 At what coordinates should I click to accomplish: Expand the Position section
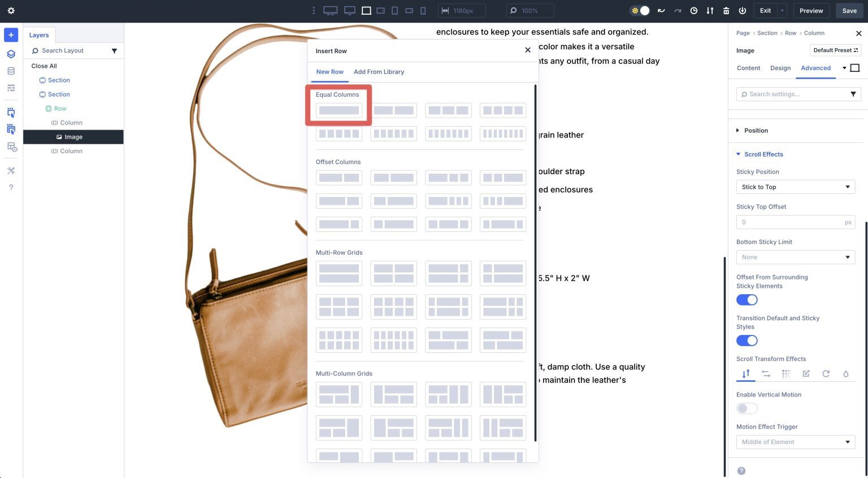point(756,130)
